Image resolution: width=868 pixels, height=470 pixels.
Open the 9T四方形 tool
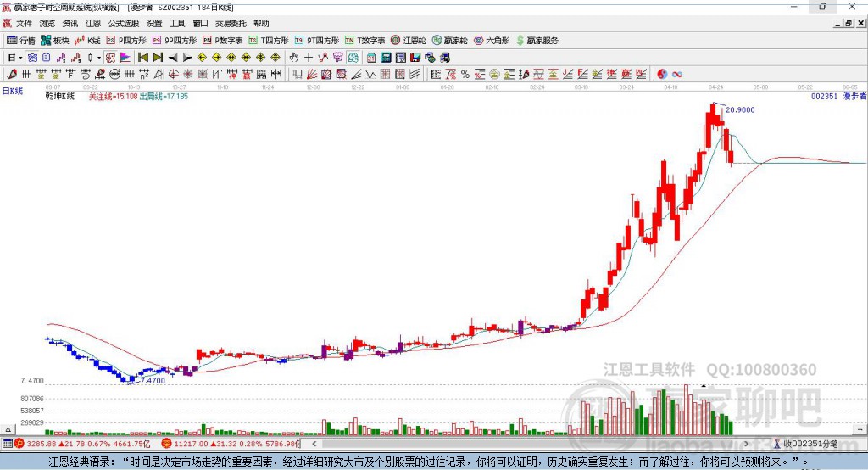(317, 41)
